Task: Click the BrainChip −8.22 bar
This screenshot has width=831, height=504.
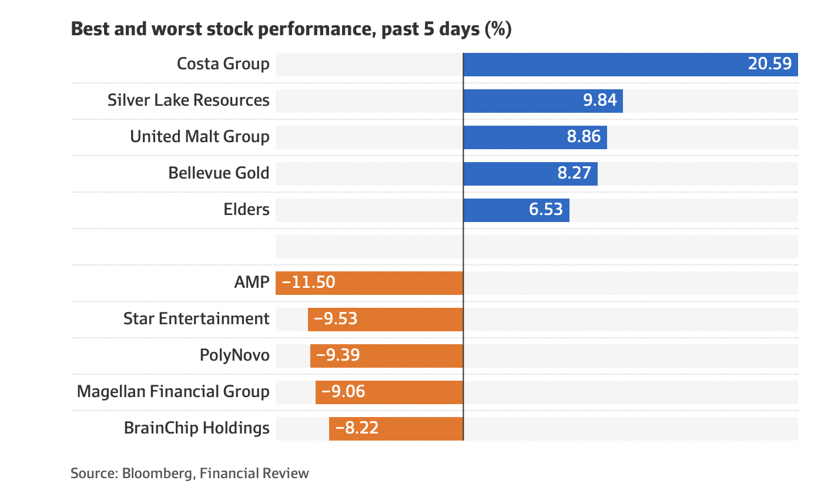Action: click(x=396, y=428)
